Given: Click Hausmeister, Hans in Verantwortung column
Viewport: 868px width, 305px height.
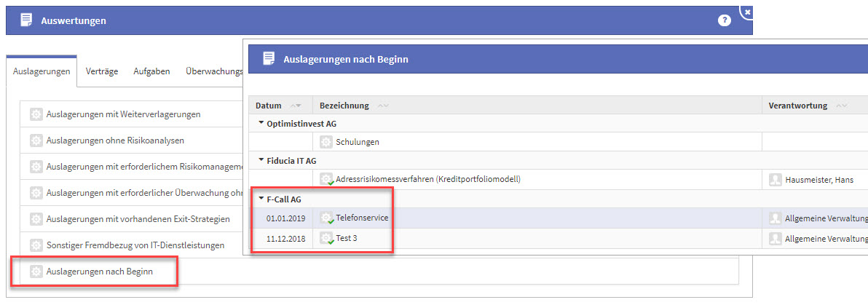Looking at the screenshot, I should coord(819,179).
